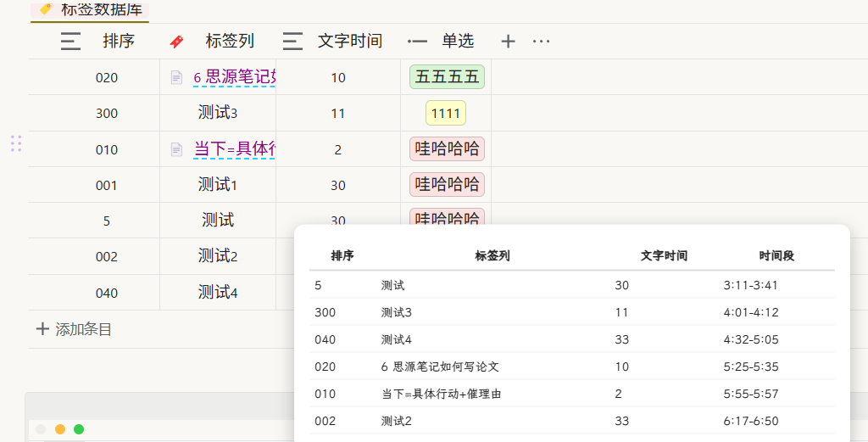The height and width of the screenshot is (442, 868).
Task: Open the 标签数据库 view tab
Action: (90, 10)
